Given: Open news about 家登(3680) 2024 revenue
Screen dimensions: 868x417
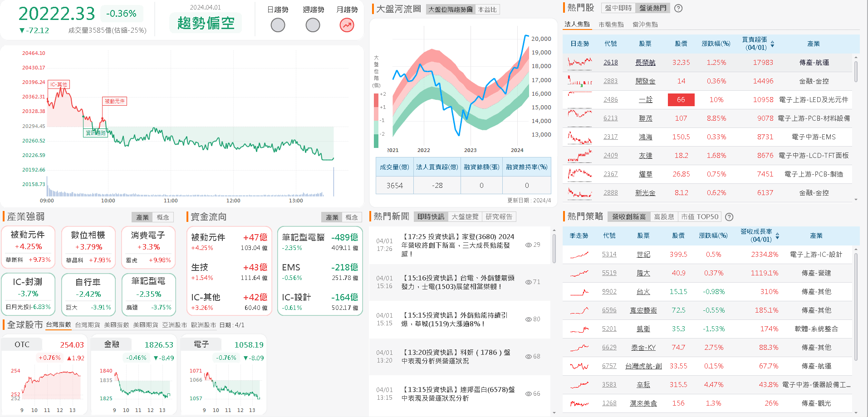Looking at the screenshot, I should 458,245.
